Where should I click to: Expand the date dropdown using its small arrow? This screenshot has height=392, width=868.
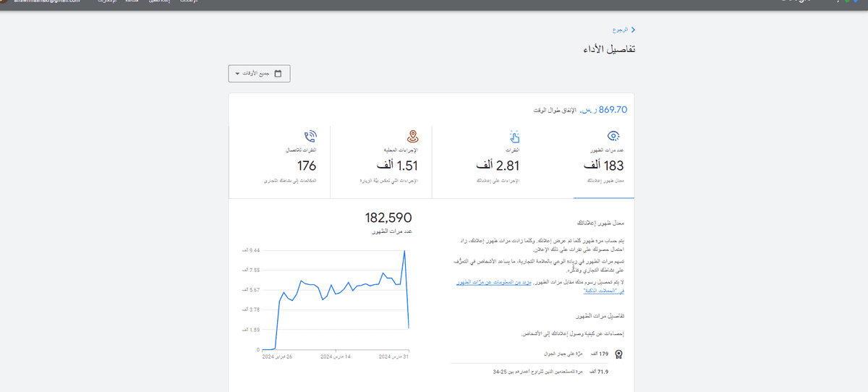tap(237, 74)
